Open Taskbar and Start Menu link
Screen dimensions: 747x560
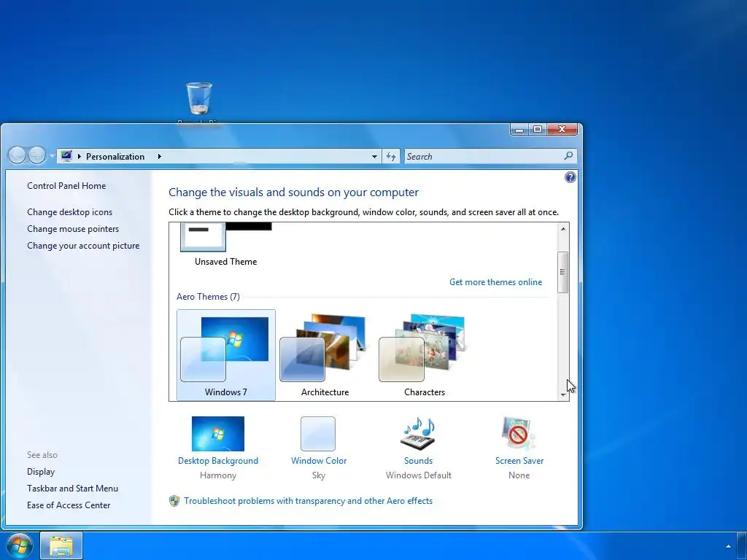point(72,488)
